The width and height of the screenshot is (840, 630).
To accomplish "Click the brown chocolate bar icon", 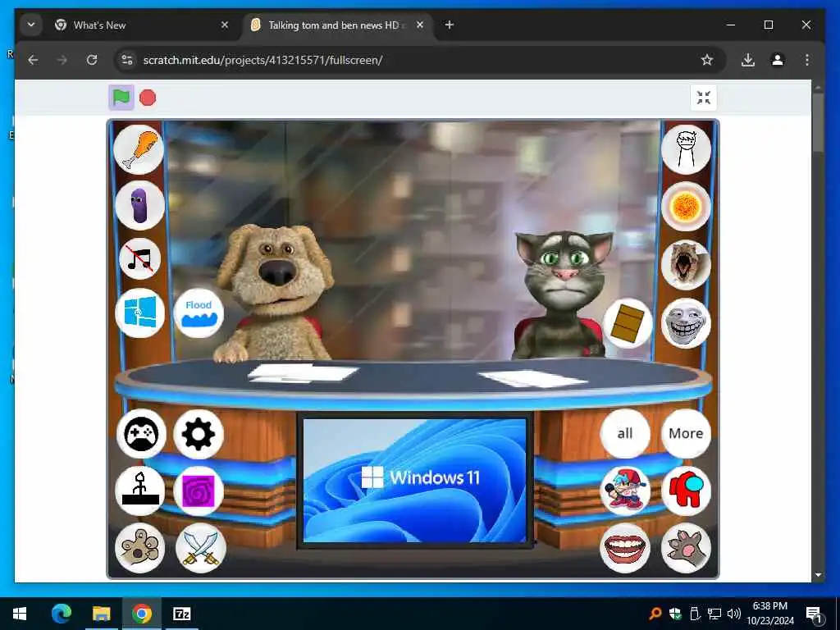I will tap(628, 323).
